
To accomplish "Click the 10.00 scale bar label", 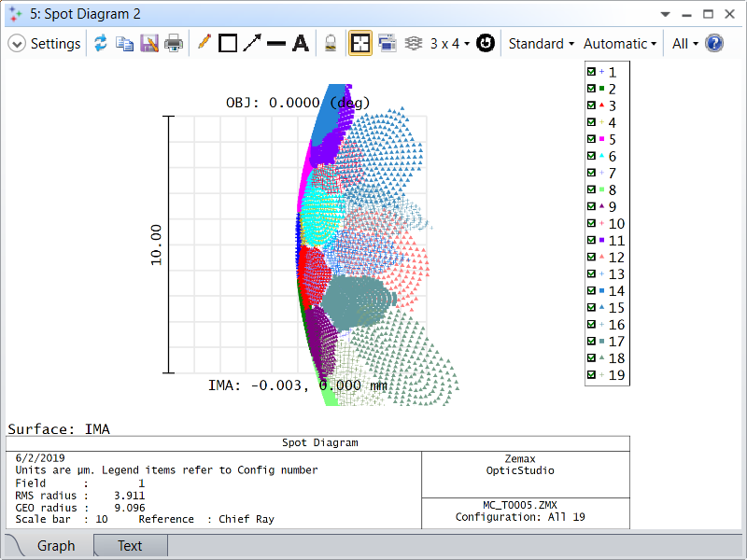I will 156,245.
